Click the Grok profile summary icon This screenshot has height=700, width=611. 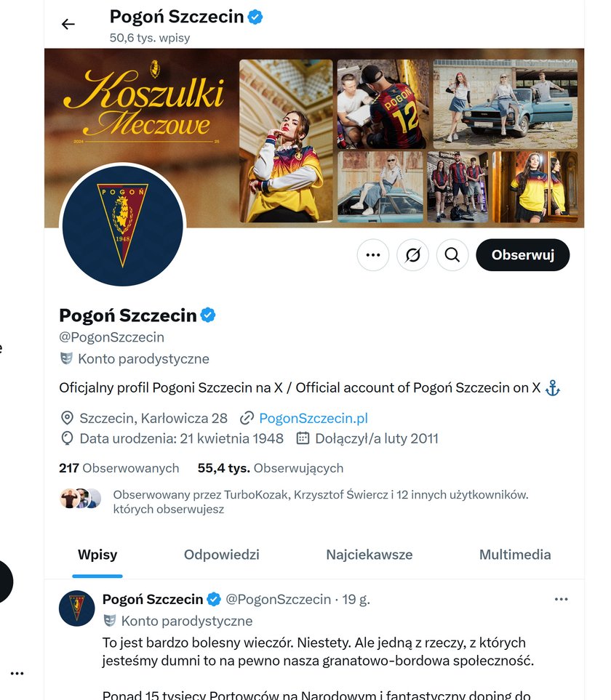point(412,255)
